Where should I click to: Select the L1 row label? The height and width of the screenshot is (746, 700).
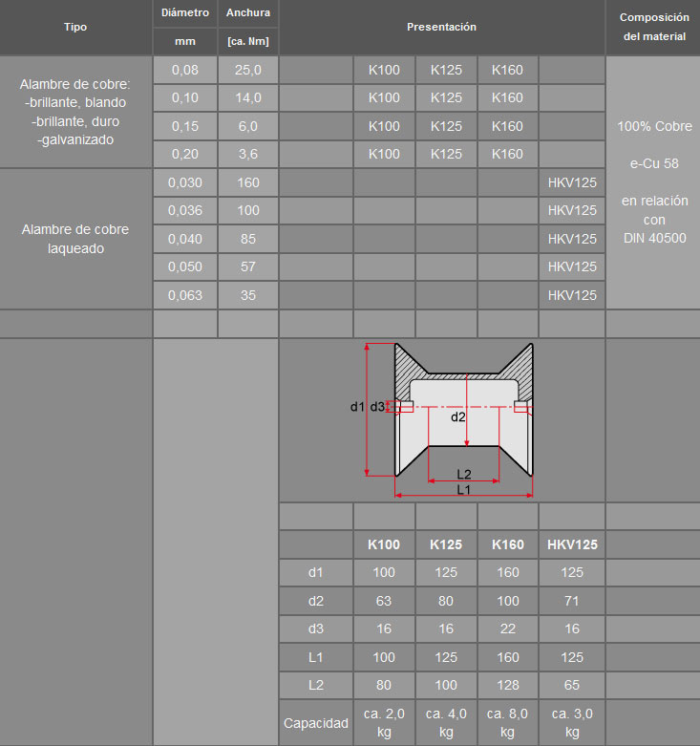point(316,657)
